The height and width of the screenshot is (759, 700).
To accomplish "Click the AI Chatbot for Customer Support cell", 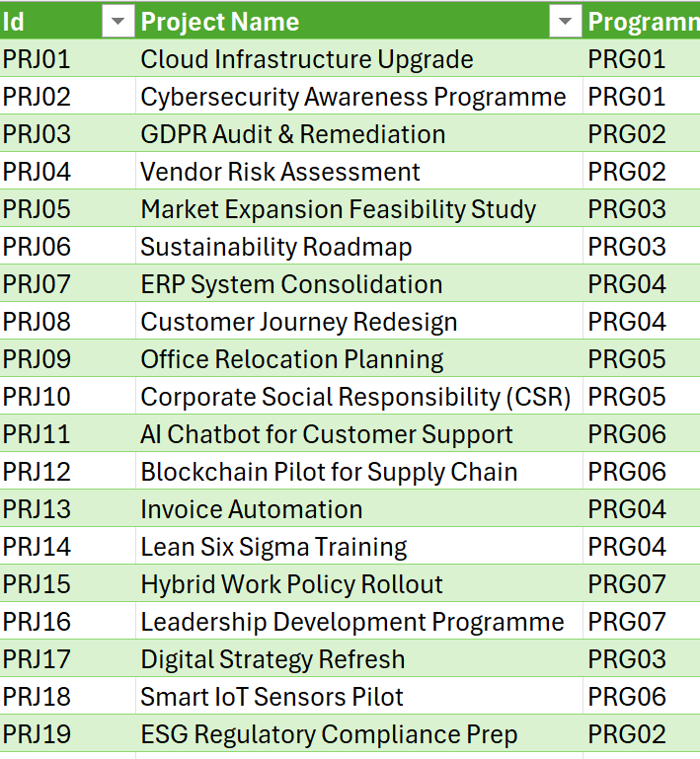I will [327, 434].
